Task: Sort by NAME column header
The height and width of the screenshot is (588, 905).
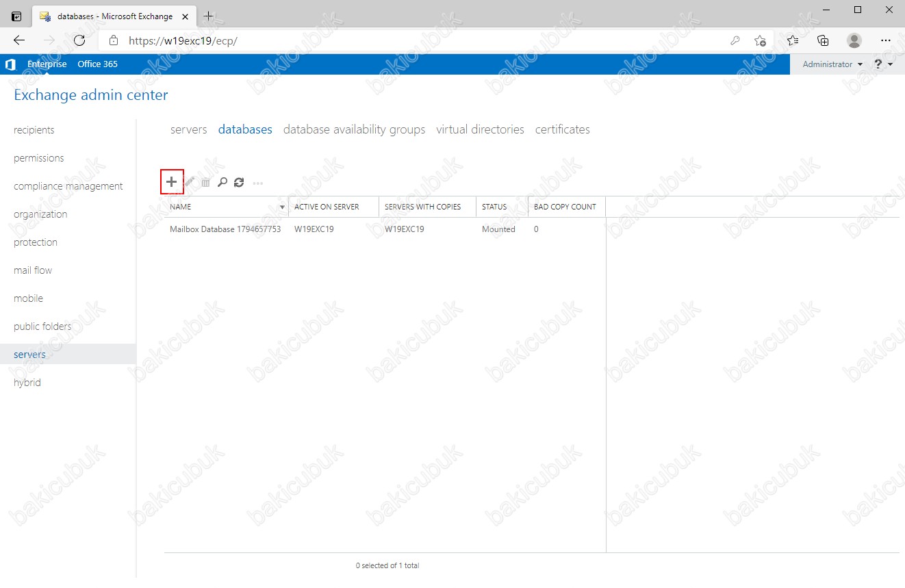Action: click(226, 207)
